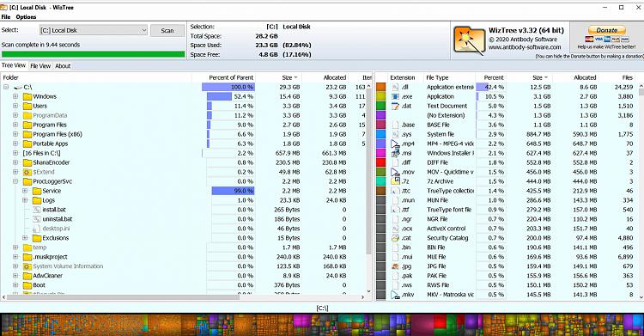Viewport: 644px width, 336px height.
Task: Click the .mkv video file icon
Action: 395,295
